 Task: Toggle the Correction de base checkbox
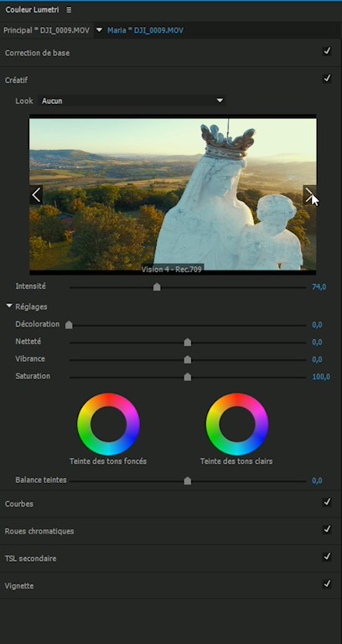click(327, 51)
